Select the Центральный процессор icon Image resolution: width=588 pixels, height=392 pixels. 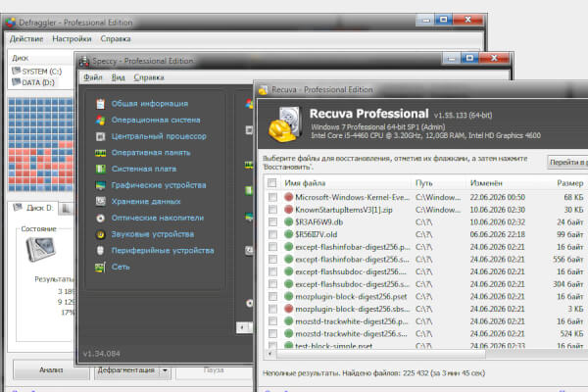100,136
